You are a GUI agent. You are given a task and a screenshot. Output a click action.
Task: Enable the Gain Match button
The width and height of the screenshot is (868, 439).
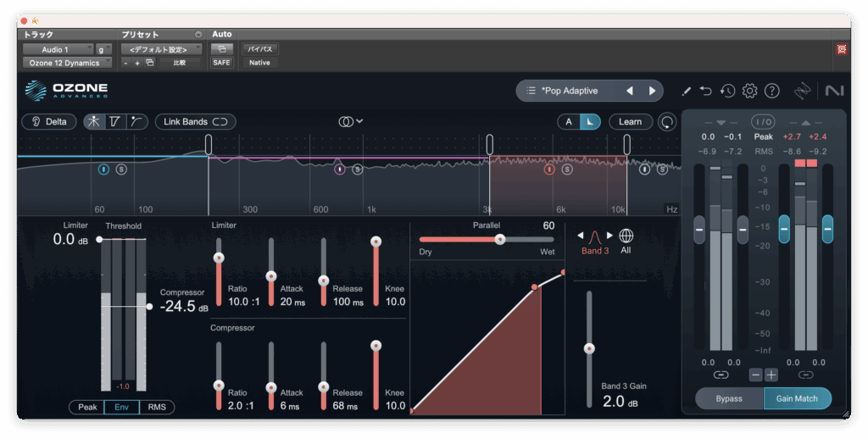(x=797, y=398)
